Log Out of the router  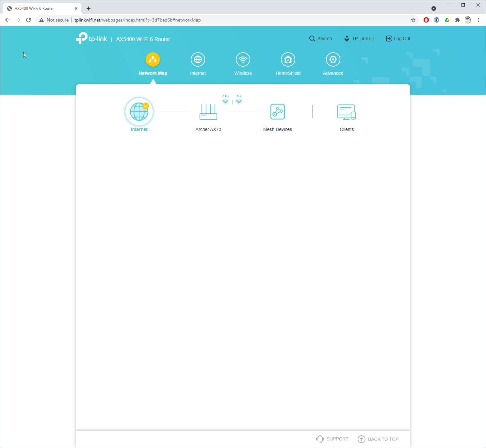coord(398,39)
